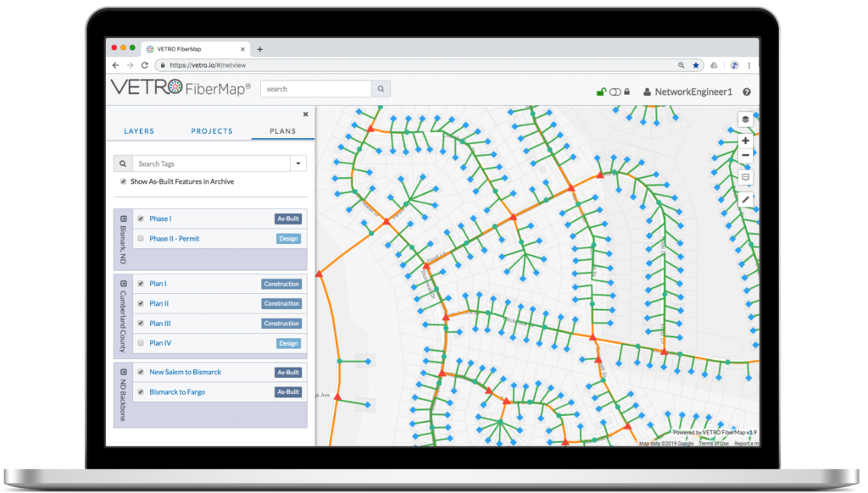Click New Salem to Bismarck As-Built badge
The width and height of the screenshot is (868, 493).
click(288, 373)
